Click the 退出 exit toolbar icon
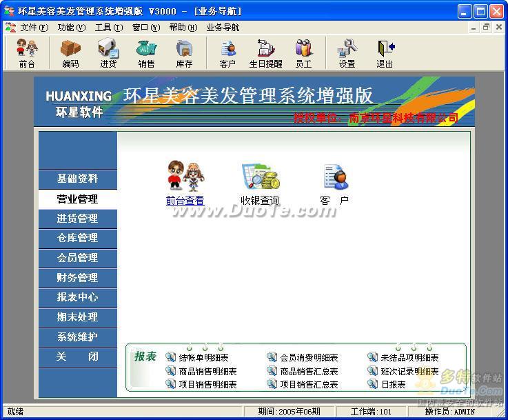This screenshot has width=508, height=420. coord(385,53)
